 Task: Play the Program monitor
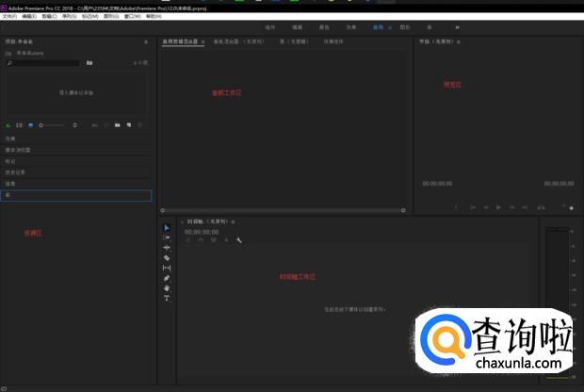click(x=498, y=207)
